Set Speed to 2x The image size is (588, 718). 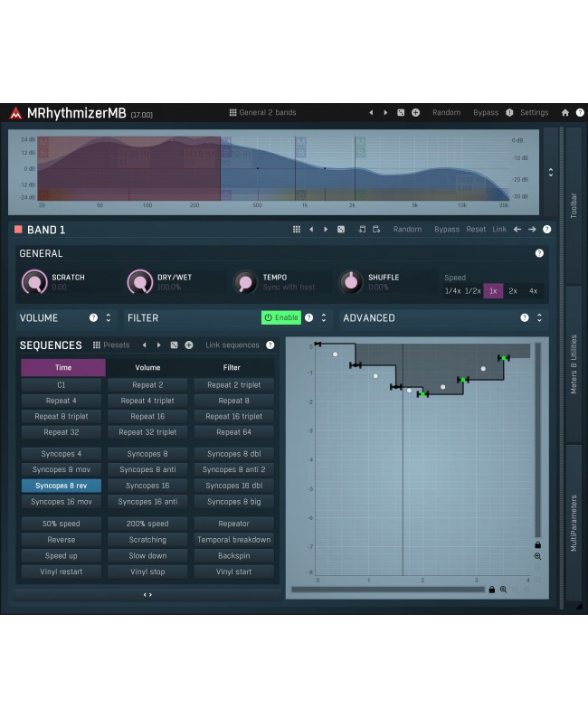point(513,291)
